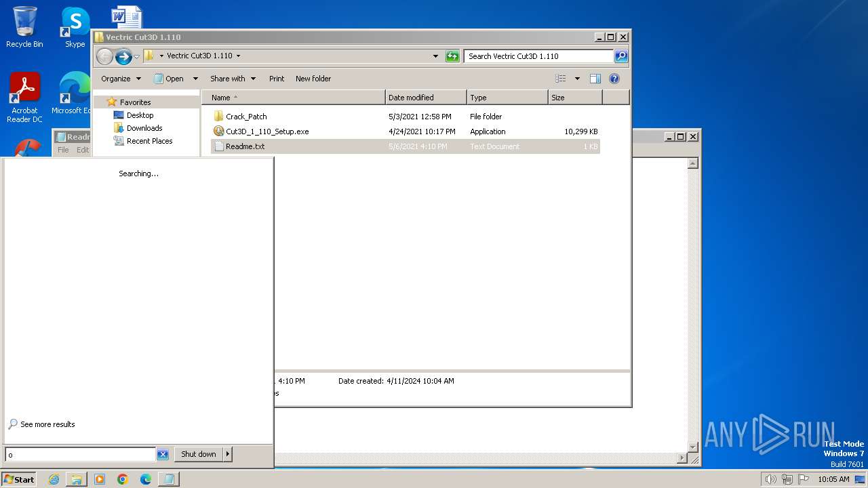Click the green Refresh button
This screenshot has height=488, width=868.
452,56
